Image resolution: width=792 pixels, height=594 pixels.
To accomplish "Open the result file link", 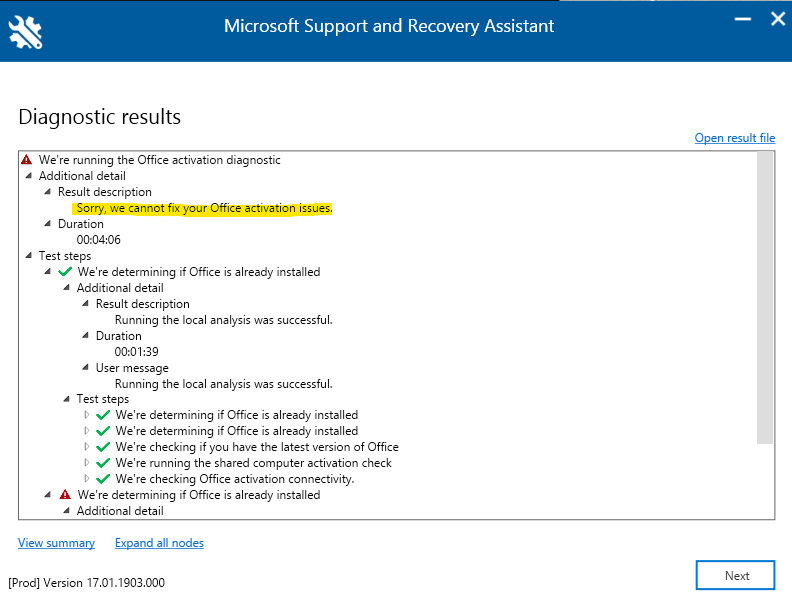I will click(x=734, y=138).
